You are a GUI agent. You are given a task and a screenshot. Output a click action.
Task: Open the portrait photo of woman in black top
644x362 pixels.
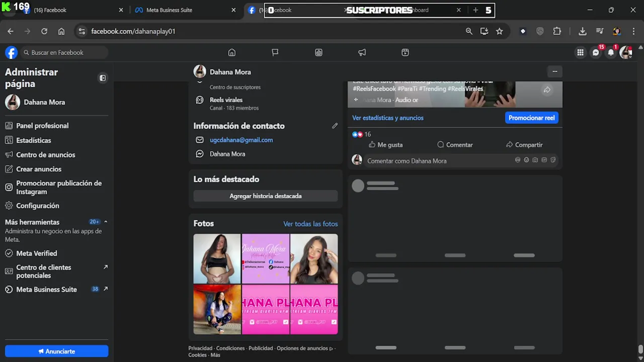point(314,258)
